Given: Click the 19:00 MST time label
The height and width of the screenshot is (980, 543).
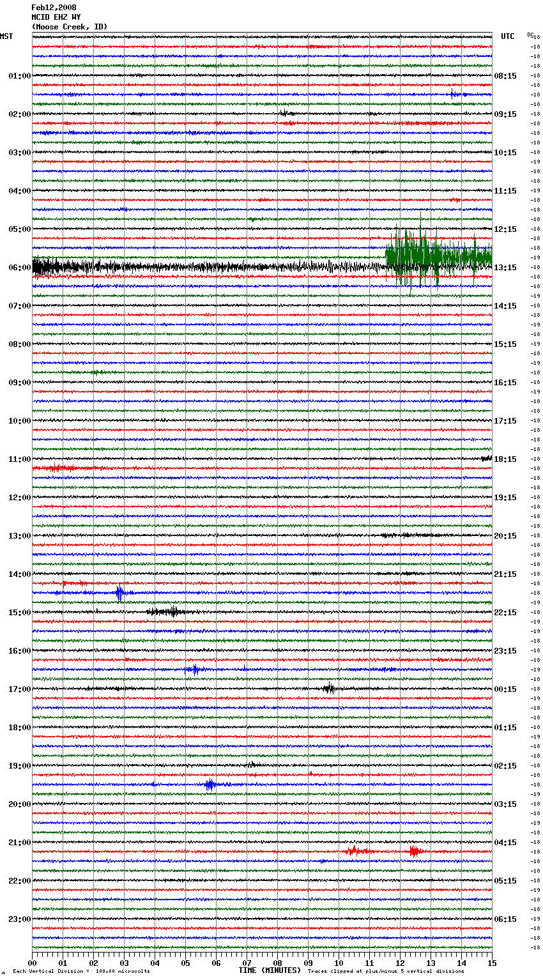Looking at the screenshot, I should tap(20, 766).
